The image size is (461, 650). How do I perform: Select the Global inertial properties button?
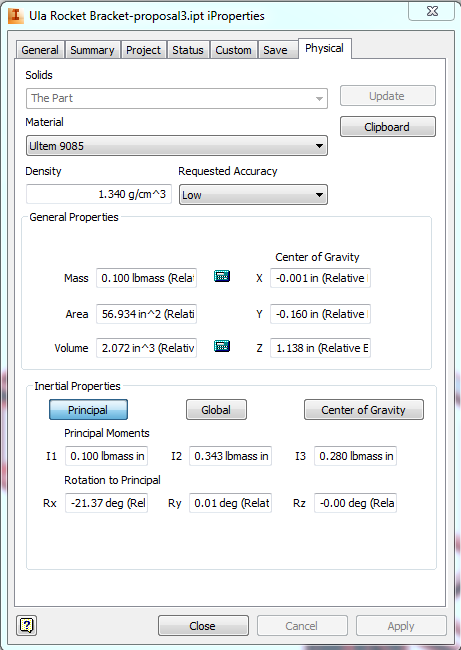coord(216,410)
